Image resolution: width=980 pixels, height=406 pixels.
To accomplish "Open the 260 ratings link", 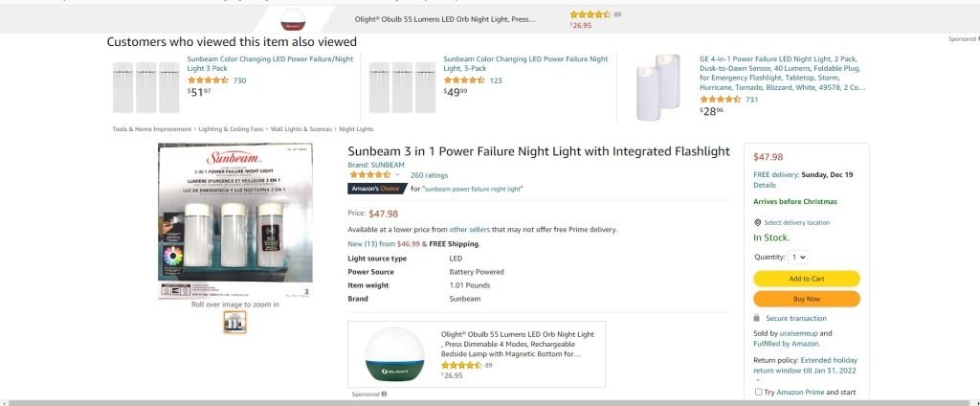I will coord(429,175).
